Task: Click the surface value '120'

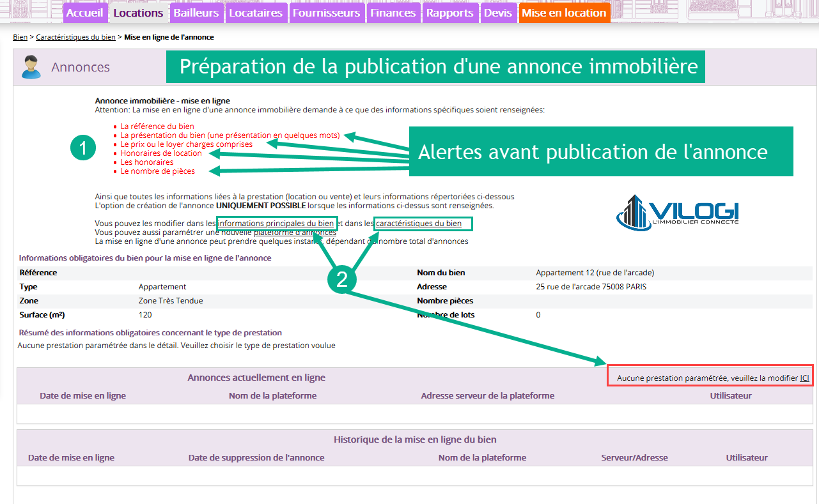Action: 145,315
